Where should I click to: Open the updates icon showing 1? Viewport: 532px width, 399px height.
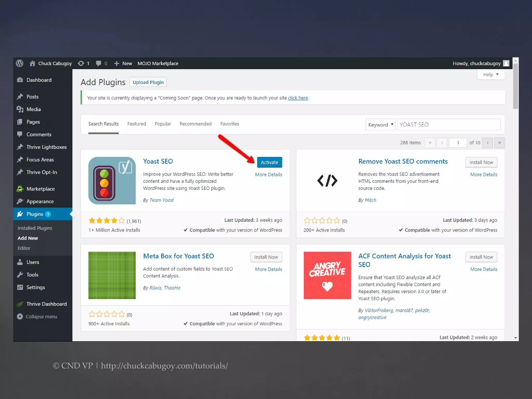81,63
